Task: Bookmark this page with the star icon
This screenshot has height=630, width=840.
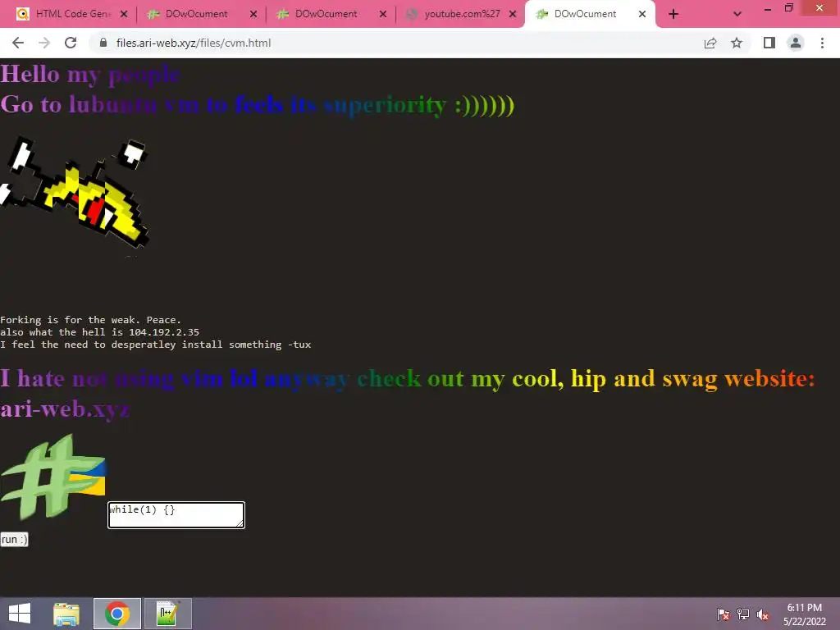Action: click(737, 43)
